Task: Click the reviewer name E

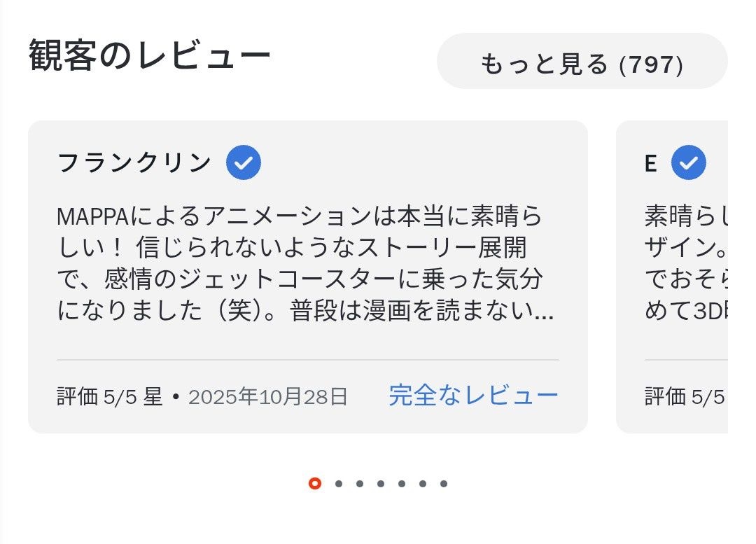Action: pos(651,164)
